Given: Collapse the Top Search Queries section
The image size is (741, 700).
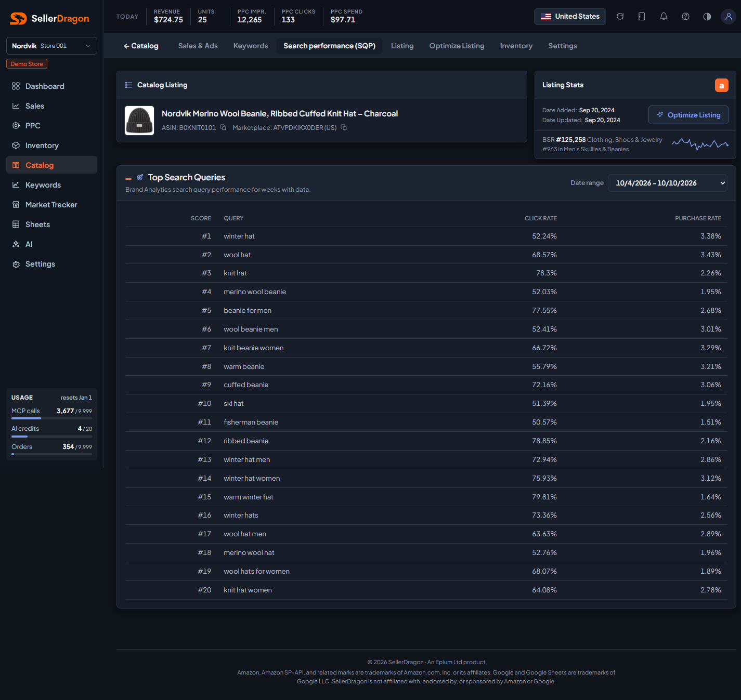Looking at the screenshot, I should (128, 179).
